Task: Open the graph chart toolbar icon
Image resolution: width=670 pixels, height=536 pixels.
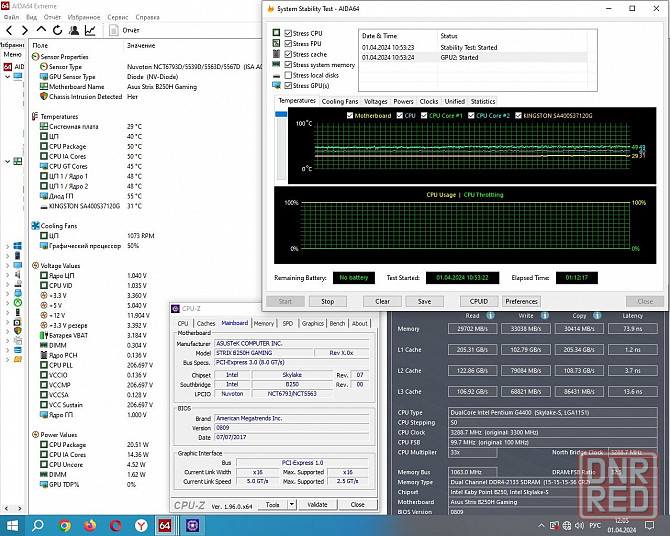Action: [x=90, y=30]
